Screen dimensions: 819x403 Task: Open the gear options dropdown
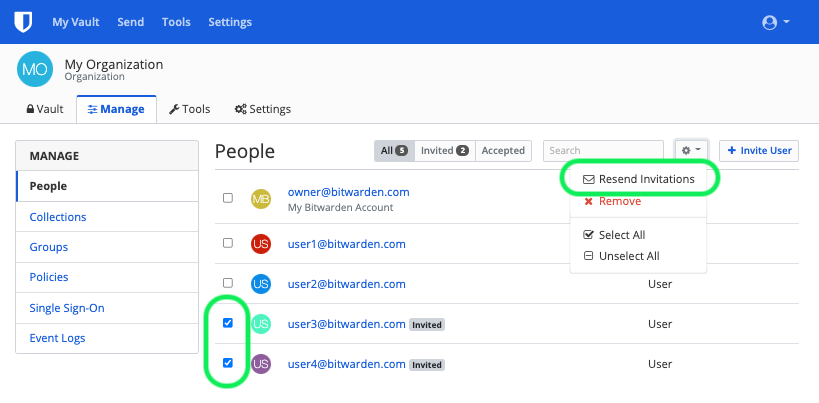(x=691, y=150)
